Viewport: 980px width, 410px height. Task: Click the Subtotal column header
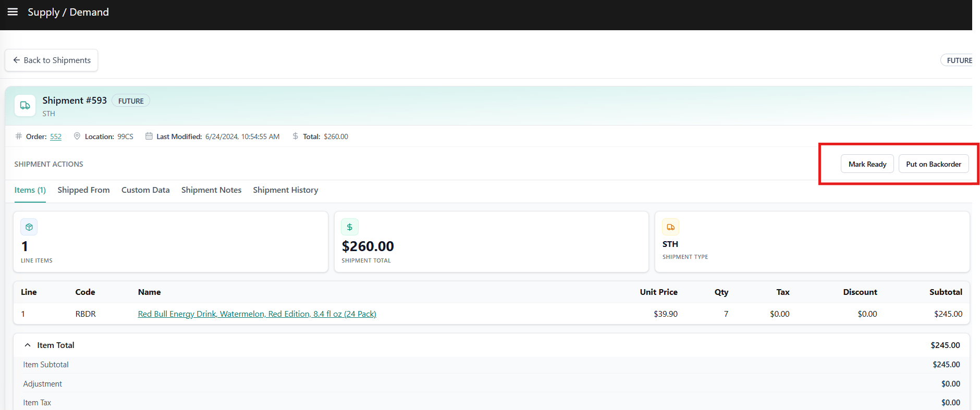(946, 292)
